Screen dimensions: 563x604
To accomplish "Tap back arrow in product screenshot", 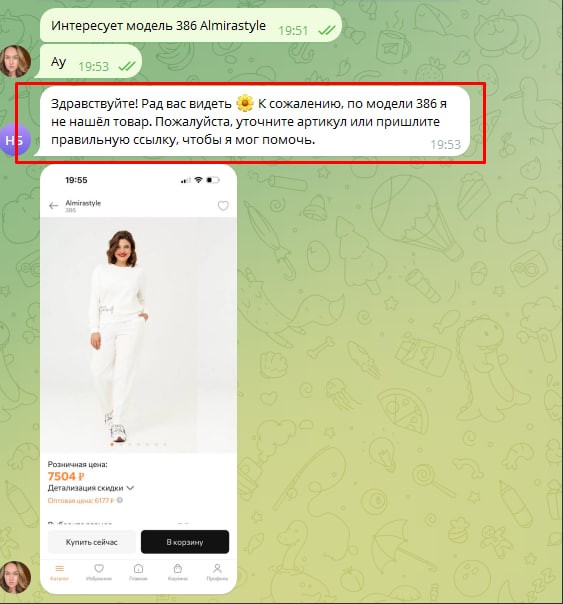I will 54,206.
